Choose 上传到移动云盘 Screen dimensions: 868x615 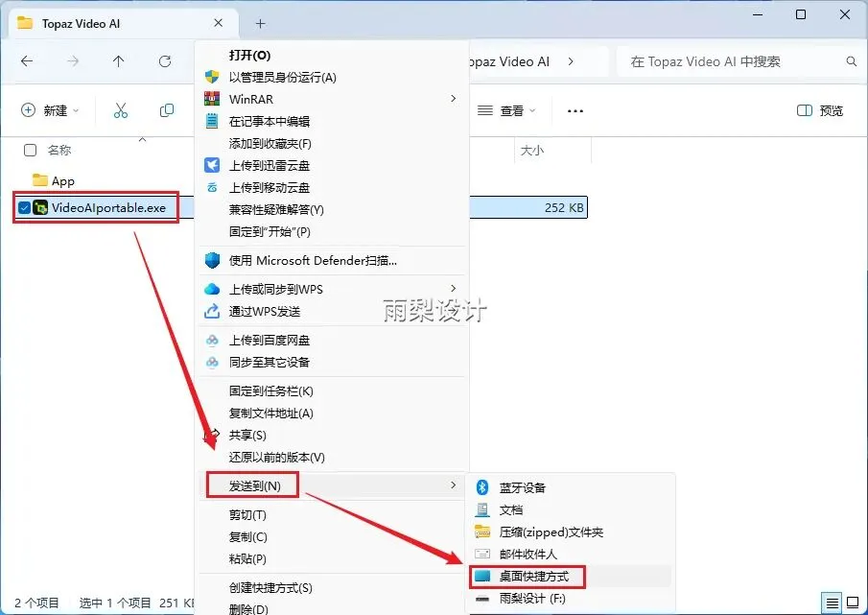coord(332,187)
